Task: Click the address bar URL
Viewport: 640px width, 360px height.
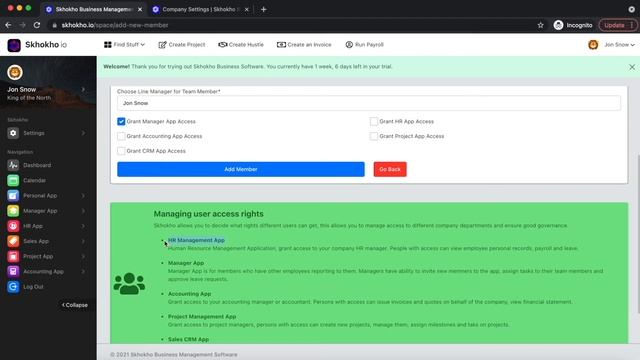Action: tap(115, 25)
